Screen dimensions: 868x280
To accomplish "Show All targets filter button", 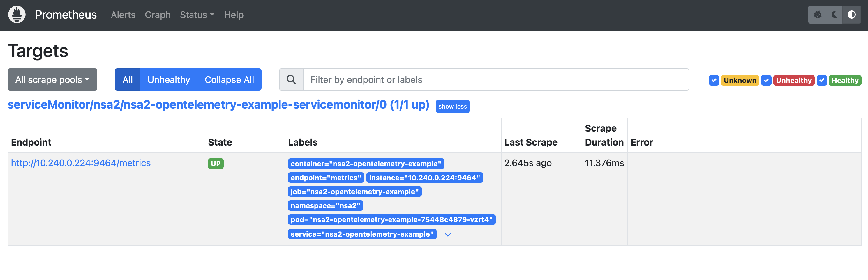I will 127,79.
